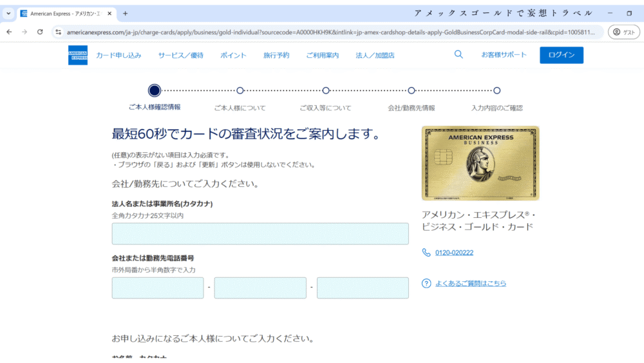
Task: Click the browser address bar URL
Action: [x=330, y=32]
